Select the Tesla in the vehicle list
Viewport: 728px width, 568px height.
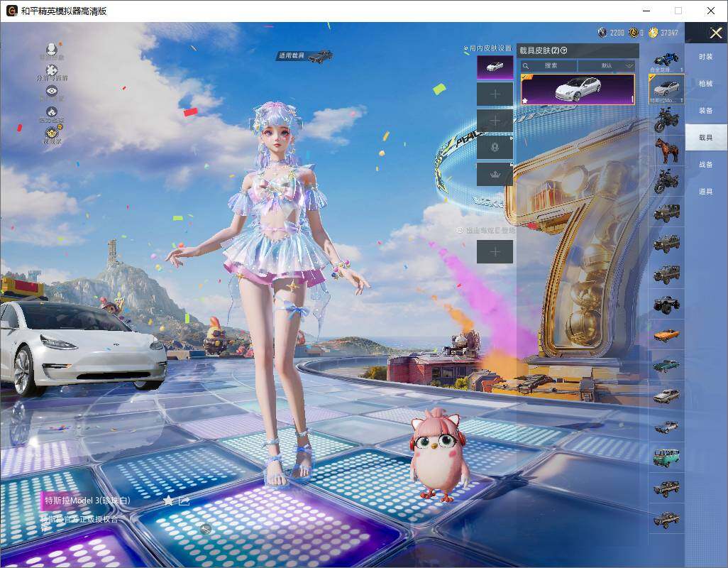pyautogui.click(x=666, y=89)
